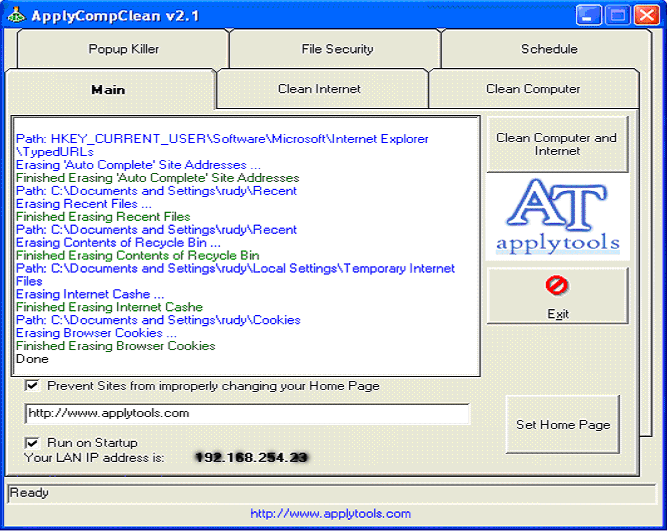Screen dimensions: 667x531
Task: Uncheck the Run on Startup checkbox
Action: coord(32,442)
